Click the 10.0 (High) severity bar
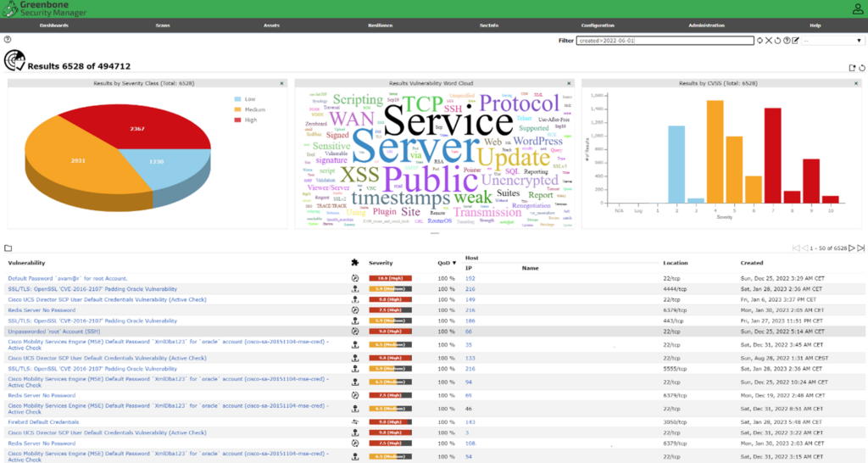This screenshot has width=868, height=463. click(390, 279)
